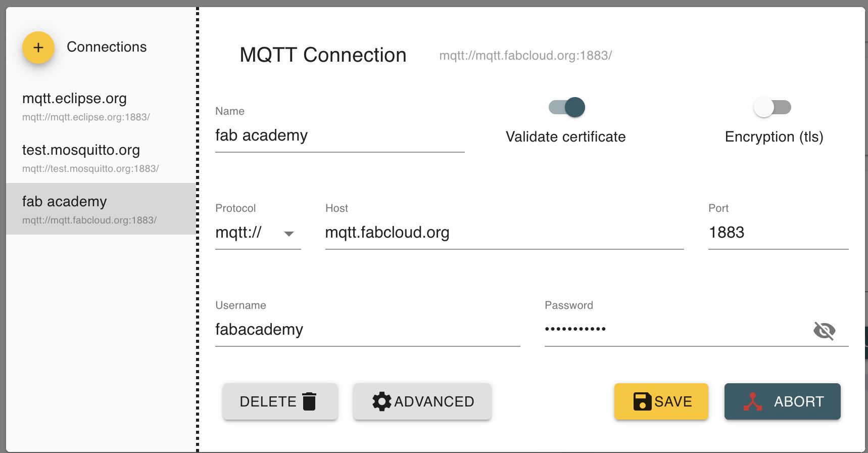868x453 pixels.
Task: Click the ABORT button
Action: pyautogui.click(x=782, y=401)
